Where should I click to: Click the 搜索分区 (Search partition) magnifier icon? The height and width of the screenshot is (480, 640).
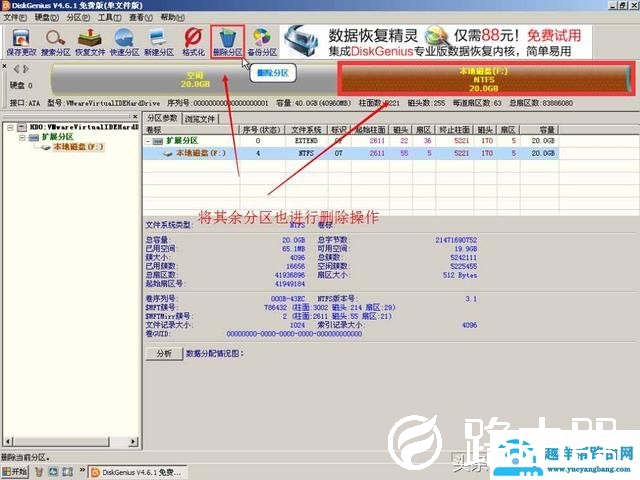click(56, 42)
